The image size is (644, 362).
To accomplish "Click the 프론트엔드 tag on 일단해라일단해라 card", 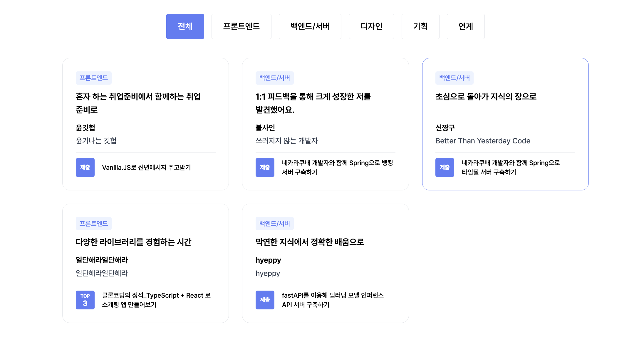I will pos(93,224).
